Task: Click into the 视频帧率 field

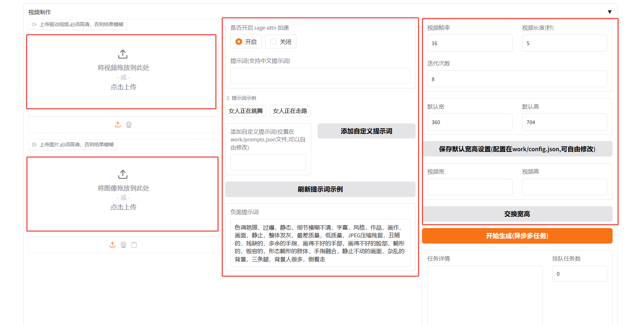Action: click(470, 43)
